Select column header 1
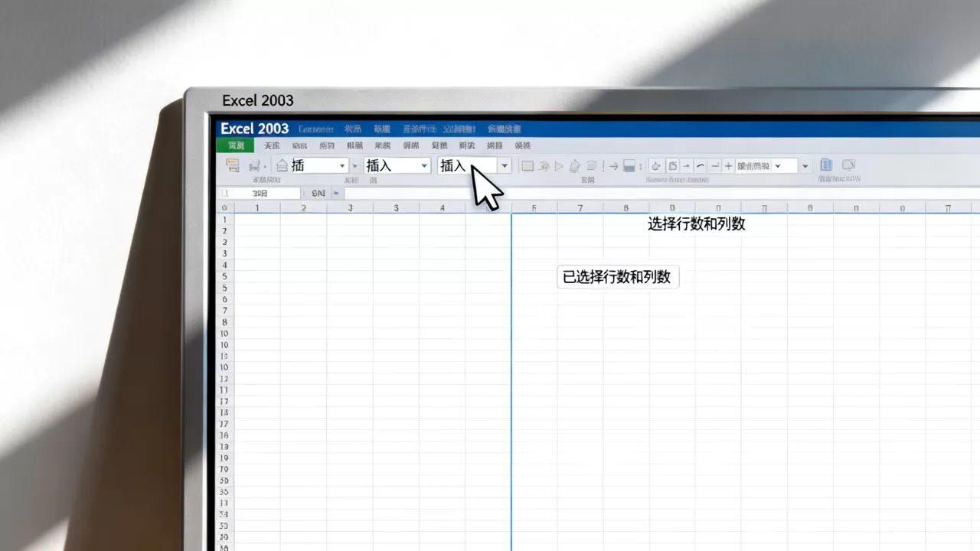The width and height of the screenshot is (980, 551). click(257, 207)
